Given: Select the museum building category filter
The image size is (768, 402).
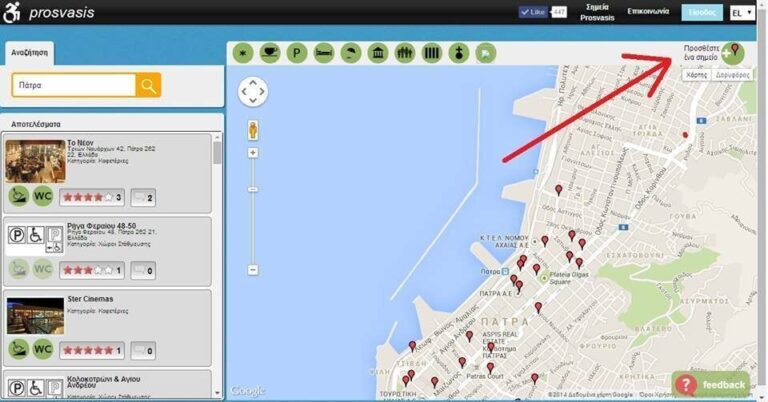Looking at the screenshot, I should click(x=378, y=52).
